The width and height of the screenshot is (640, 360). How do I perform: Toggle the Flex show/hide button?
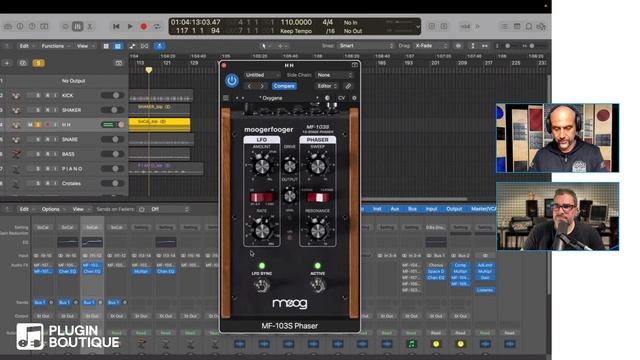[x=144, y=46]
